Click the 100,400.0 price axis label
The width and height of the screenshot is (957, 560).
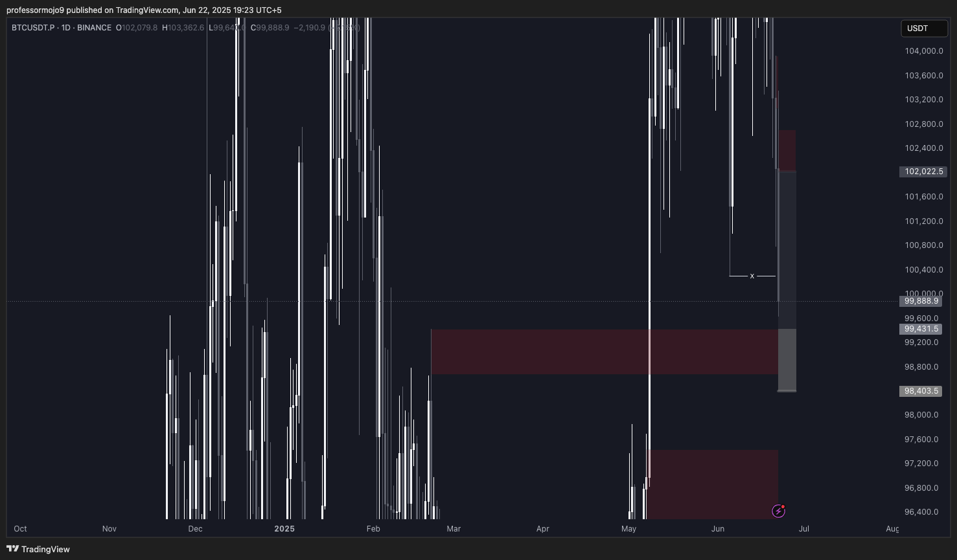click(x=923, y=270)
